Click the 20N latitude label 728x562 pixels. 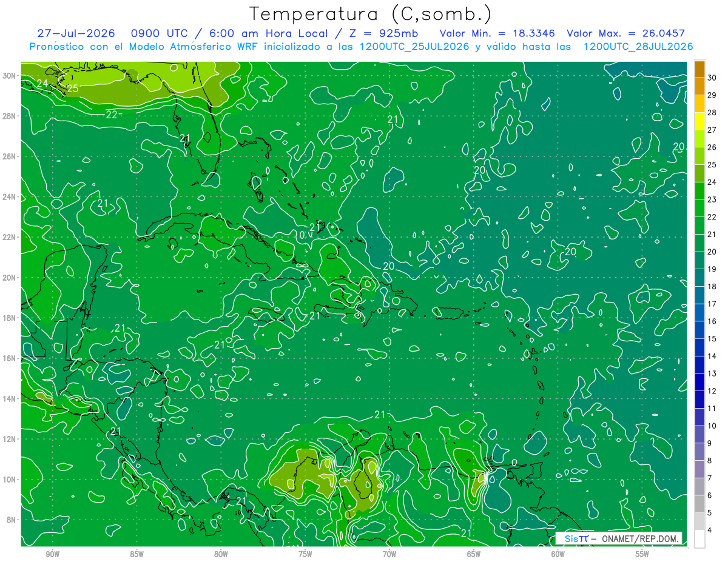9,278
